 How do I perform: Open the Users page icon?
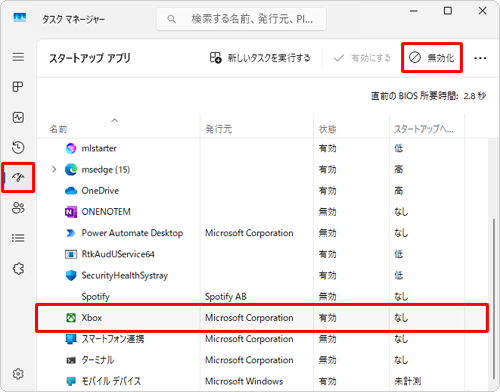pos(18,208)
